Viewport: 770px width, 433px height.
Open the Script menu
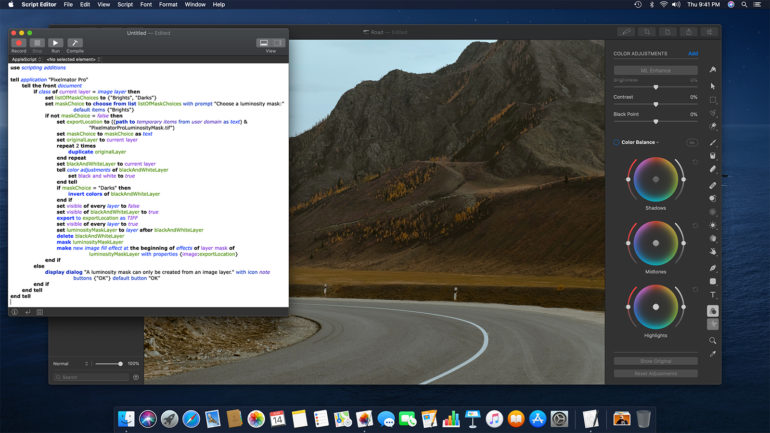click(125, 4)
